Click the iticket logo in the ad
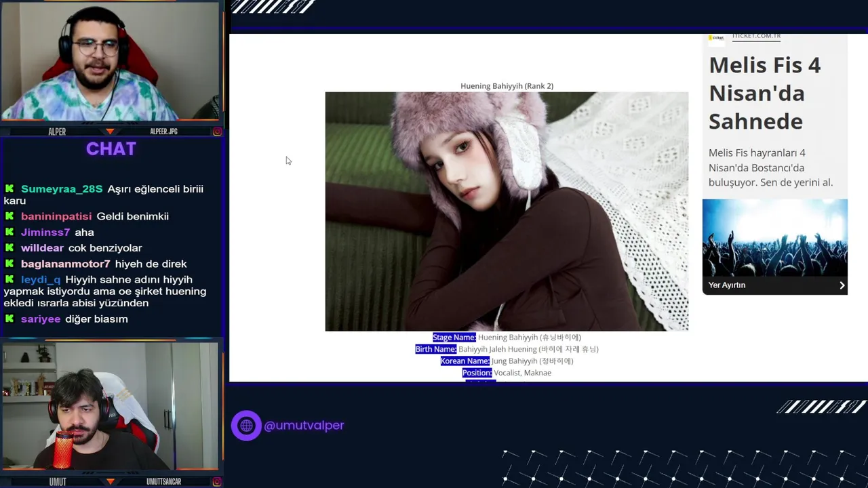Image resolution: width=868 pixels, height=488 pixels. (x=717, y=37)
